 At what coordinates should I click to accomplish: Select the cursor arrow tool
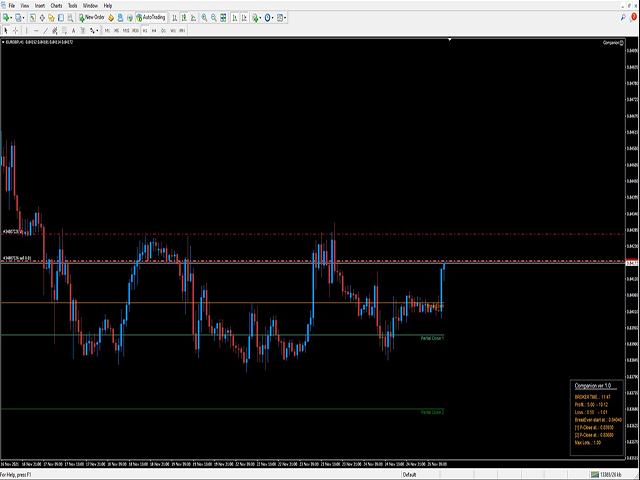[6, 30]
